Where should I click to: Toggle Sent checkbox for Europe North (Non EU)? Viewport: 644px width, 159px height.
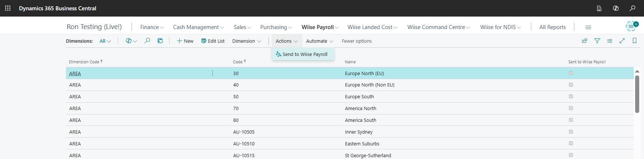tap(571, 85)
